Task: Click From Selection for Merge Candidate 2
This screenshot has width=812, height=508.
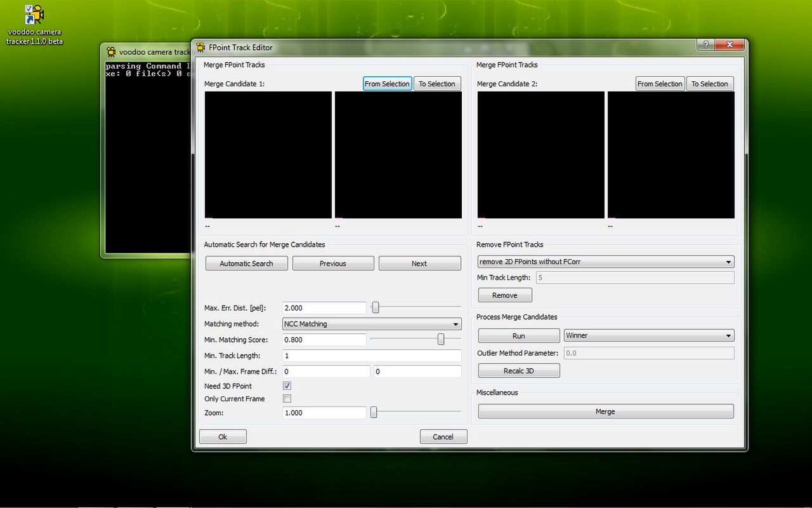Action: pos(660,84)
